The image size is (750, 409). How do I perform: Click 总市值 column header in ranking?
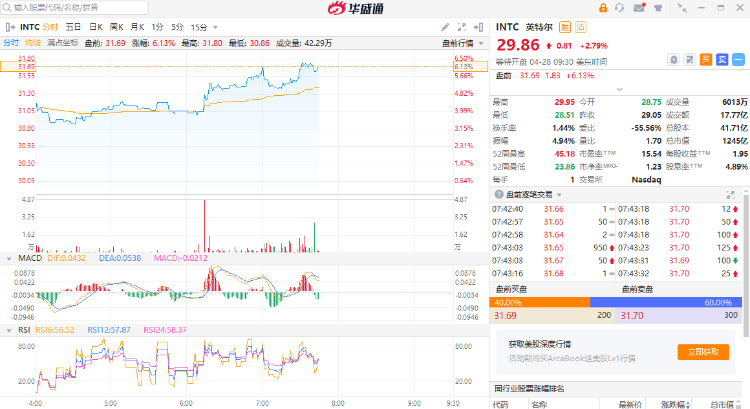(x=722, y=405)
